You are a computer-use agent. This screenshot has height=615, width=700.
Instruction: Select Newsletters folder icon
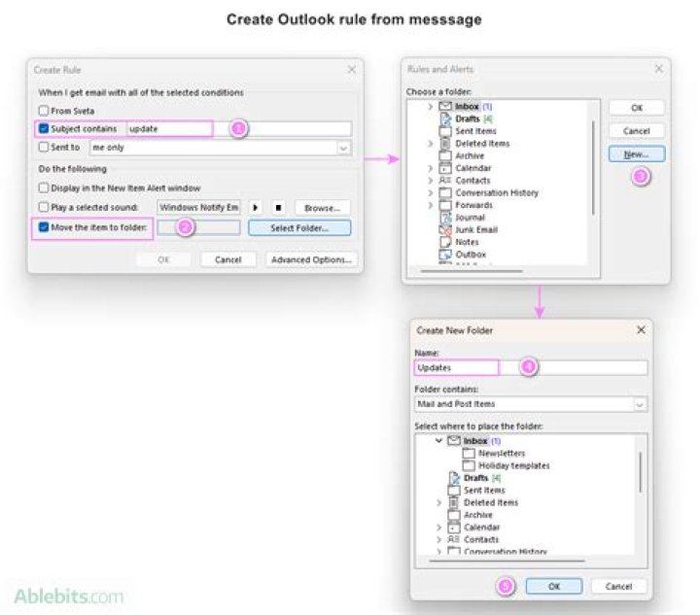pyautogui.click(x=469, y=453)
